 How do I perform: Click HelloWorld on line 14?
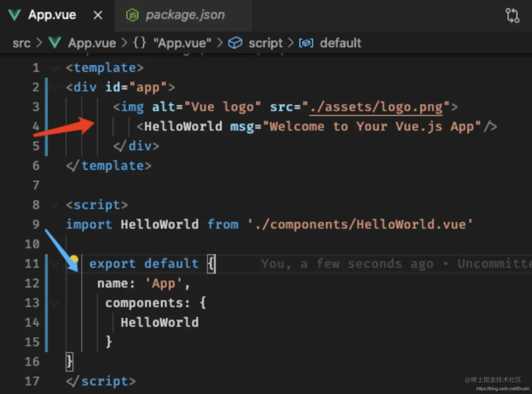pos(160,323)
